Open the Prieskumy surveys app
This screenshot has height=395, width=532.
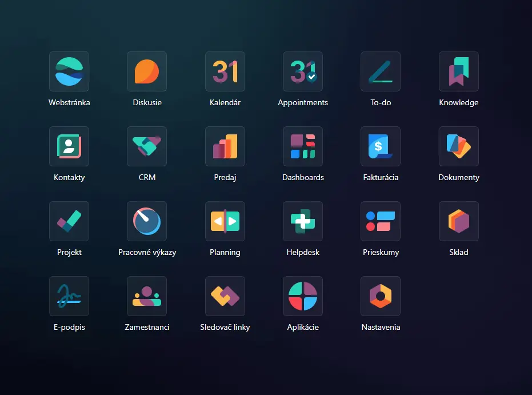coord(381,221)
